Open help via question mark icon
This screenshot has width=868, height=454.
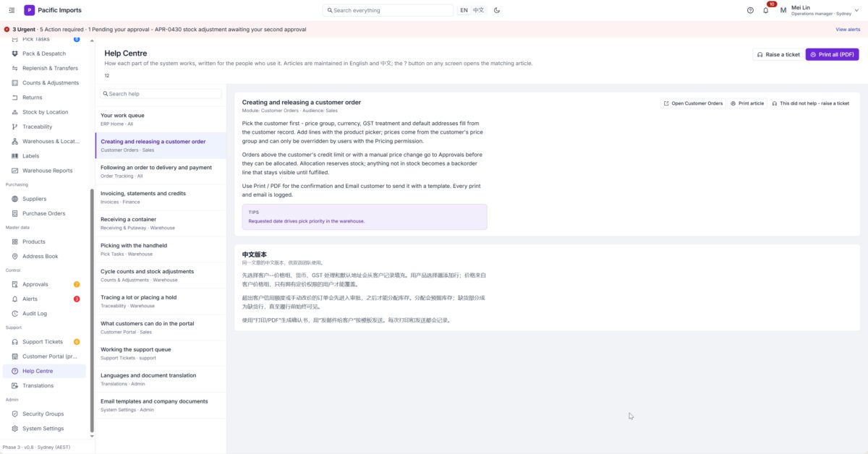point(750,10)
